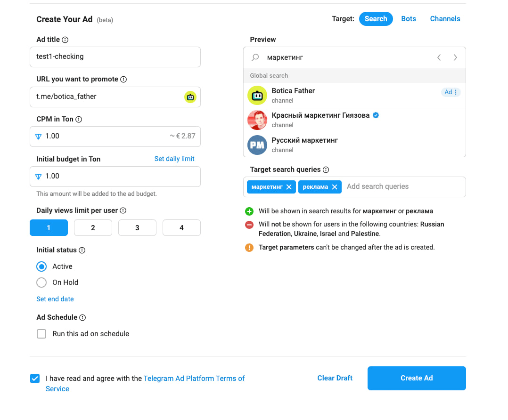Image resolution: width=508 pixels, height=420 pixels.
Task: Click the CPM in Ton info icon
Action: (x=79, y=120)
